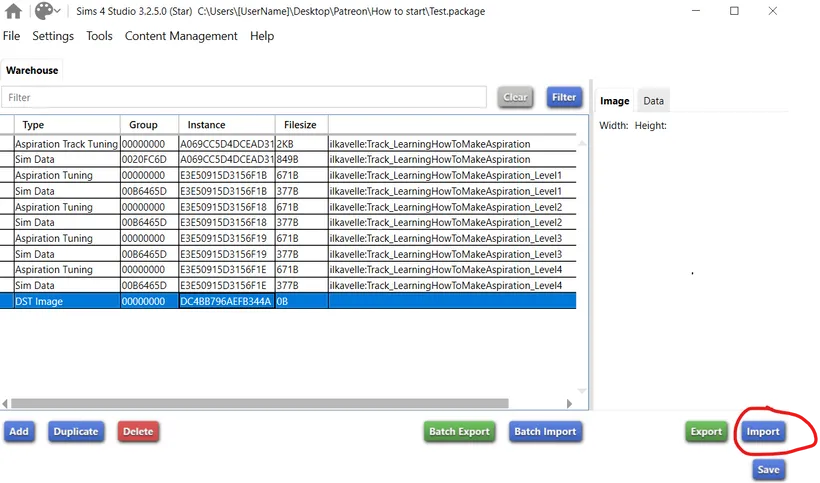Click the scrollbar right arrow

pos(569,404)
